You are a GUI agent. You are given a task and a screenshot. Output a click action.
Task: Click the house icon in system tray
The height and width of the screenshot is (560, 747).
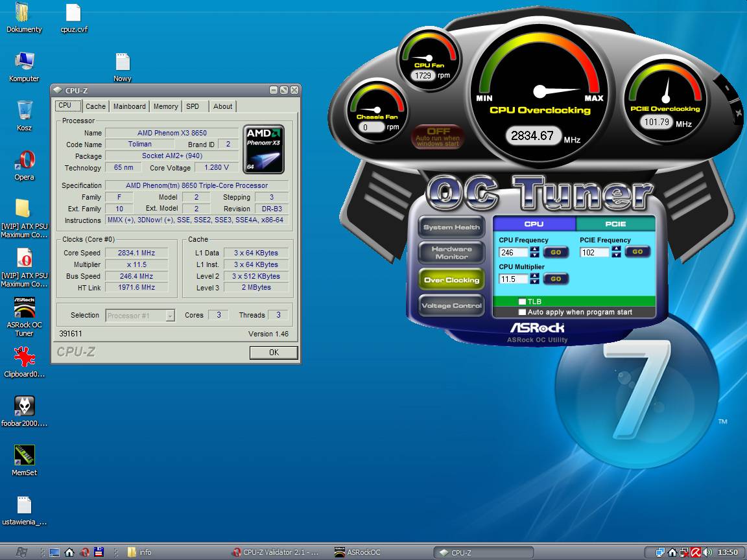tap(672, 552)
